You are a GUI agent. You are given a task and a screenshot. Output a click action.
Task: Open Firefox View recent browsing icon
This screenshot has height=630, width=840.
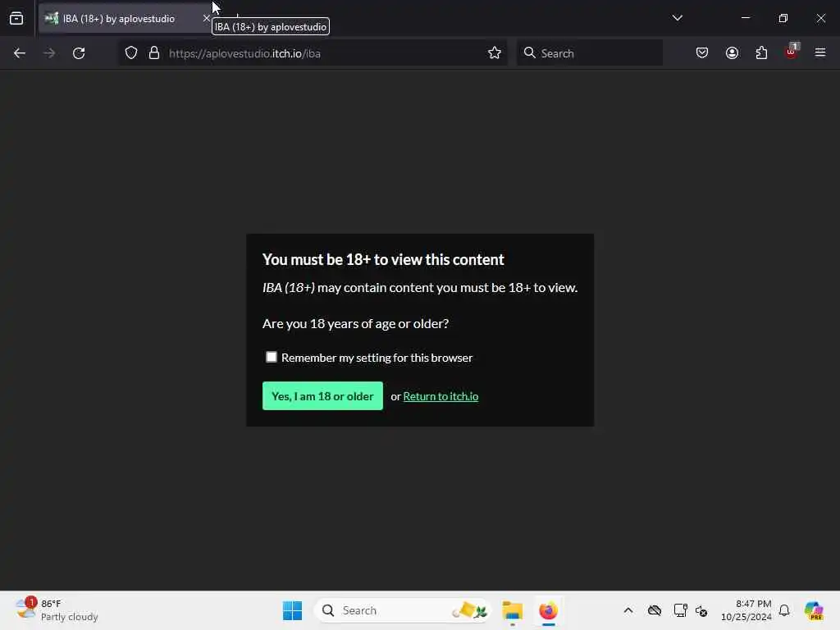click(16, 18)
